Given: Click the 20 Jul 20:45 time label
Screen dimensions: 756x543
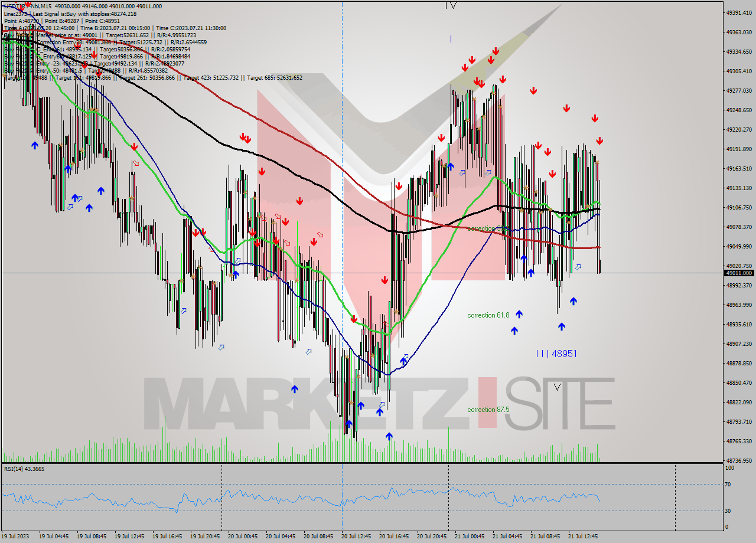Looking at the screenshot, I should [432, 537].
